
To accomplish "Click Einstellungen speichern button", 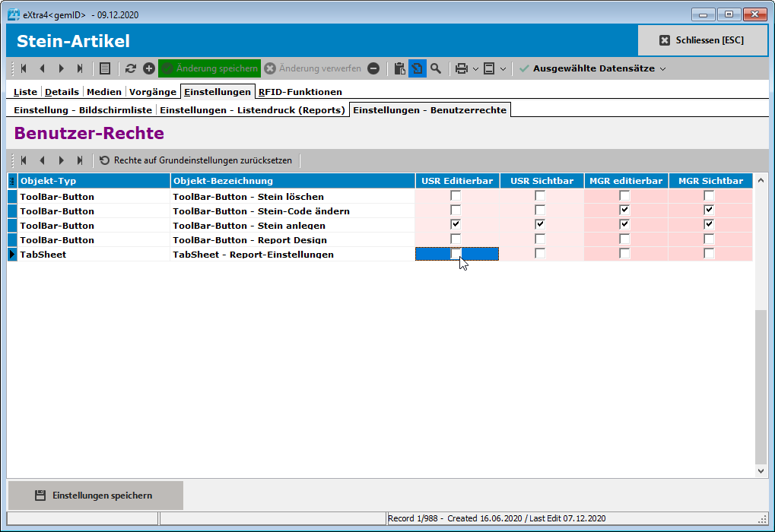I will (x=95, y=496).
